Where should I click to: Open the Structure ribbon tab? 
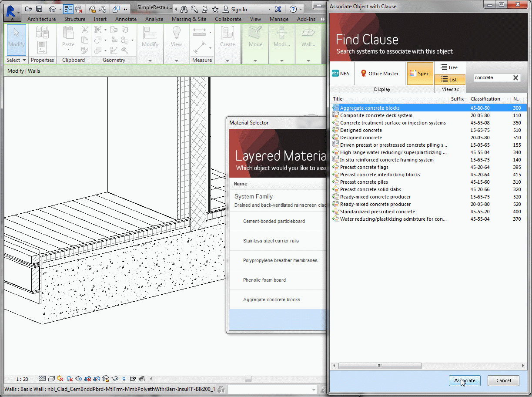75,19
